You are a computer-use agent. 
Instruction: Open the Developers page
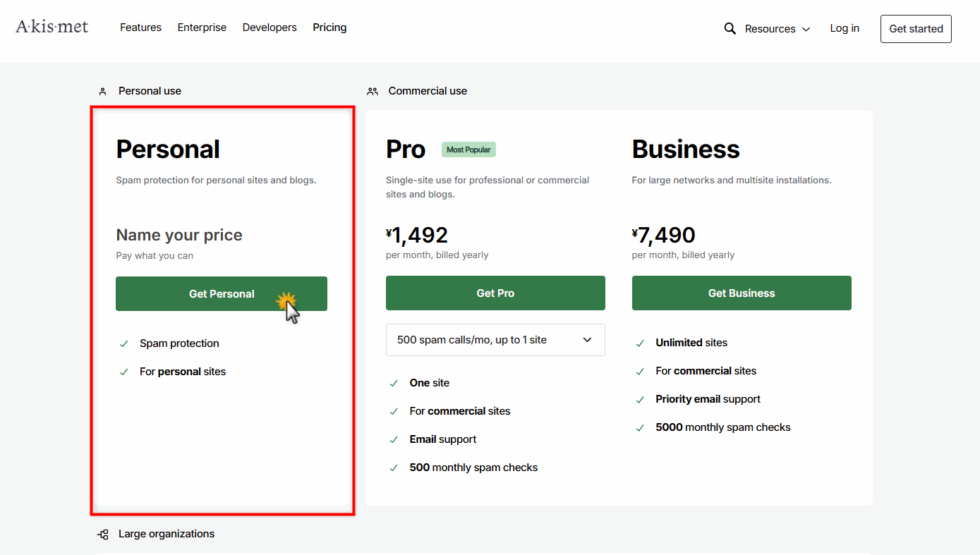(270, 28)
